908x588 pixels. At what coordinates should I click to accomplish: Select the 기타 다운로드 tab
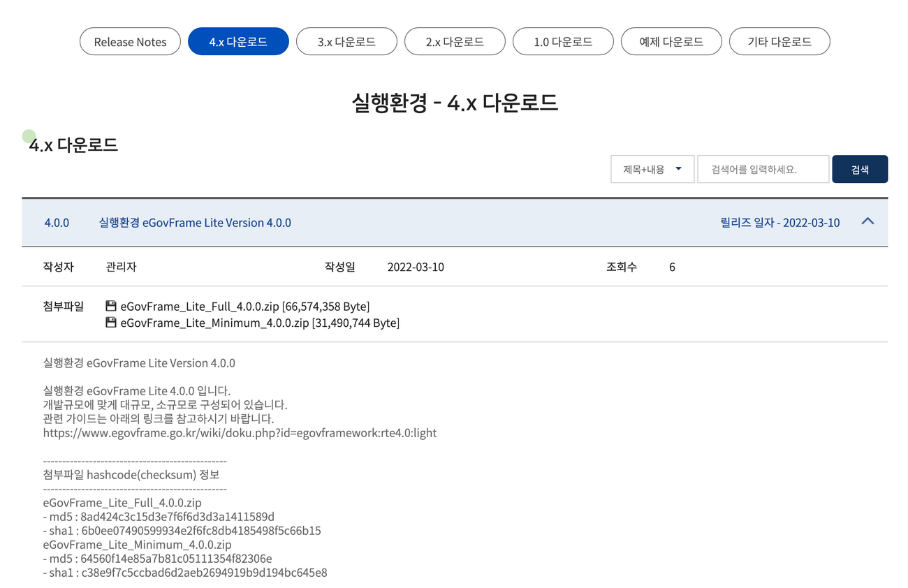pos(779,42)
